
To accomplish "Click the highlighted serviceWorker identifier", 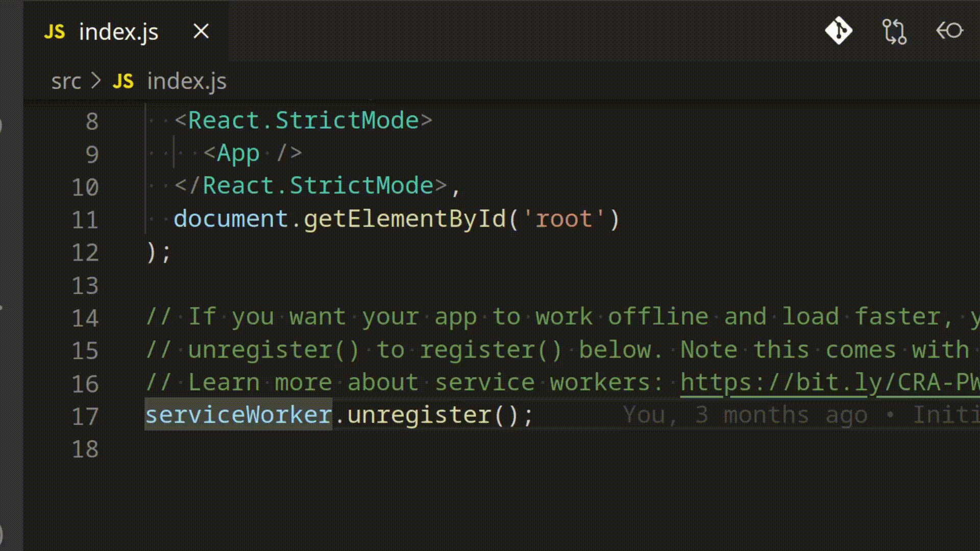I will [238, 415].
